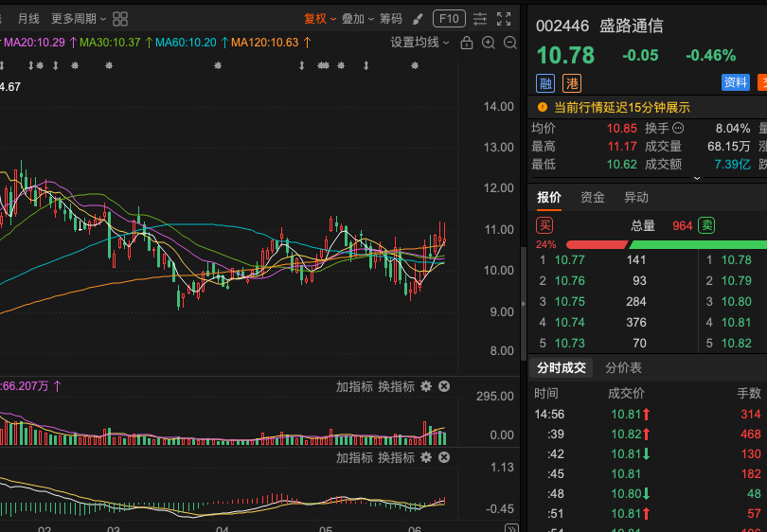Open chart settings sliders icon
767x532 pixels.
[x=480, y=19]
